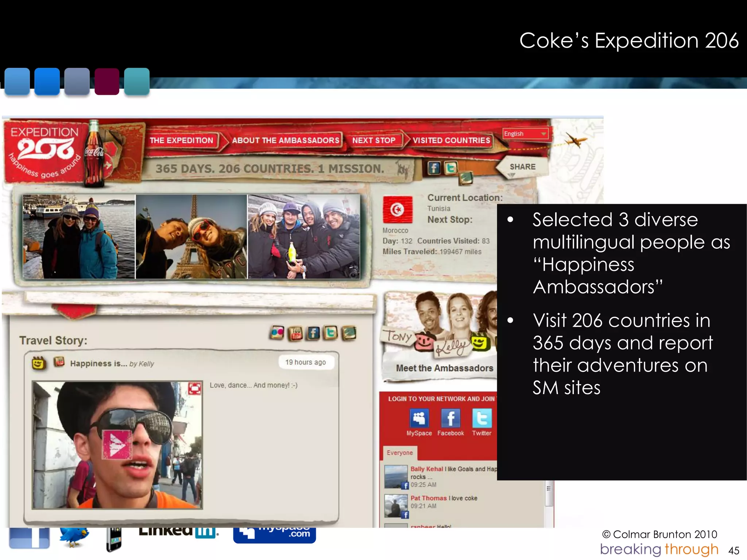Click 'Countries Visited: 83' text
Image resolution: width=747 pixels, height=560 pixels.
pyautogui.click(x=453, y=241)
